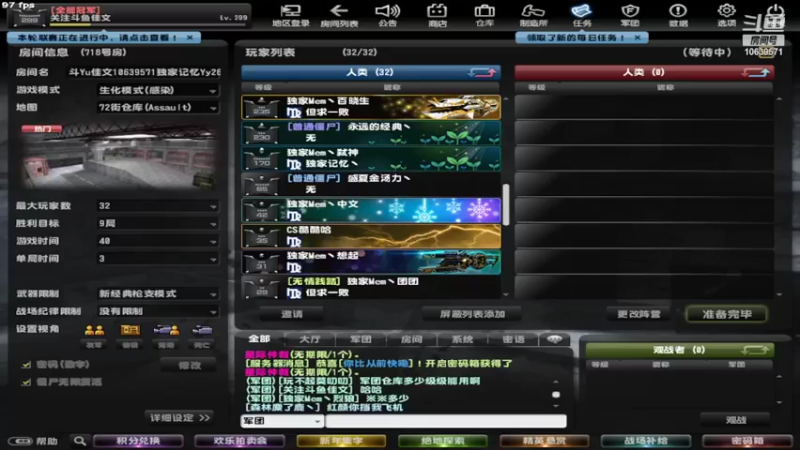This screenshot has width=800, height=450.
Task: Toggle the 密码(数字) password checkbox
Action: [26, 365]
